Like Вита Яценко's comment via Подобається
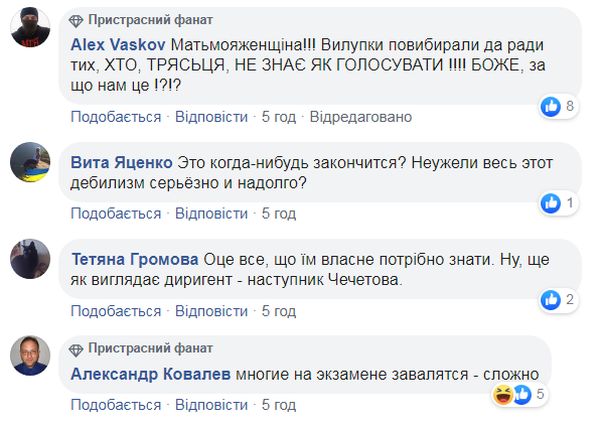This screenshot has width=600, height=424. point(116,213)
